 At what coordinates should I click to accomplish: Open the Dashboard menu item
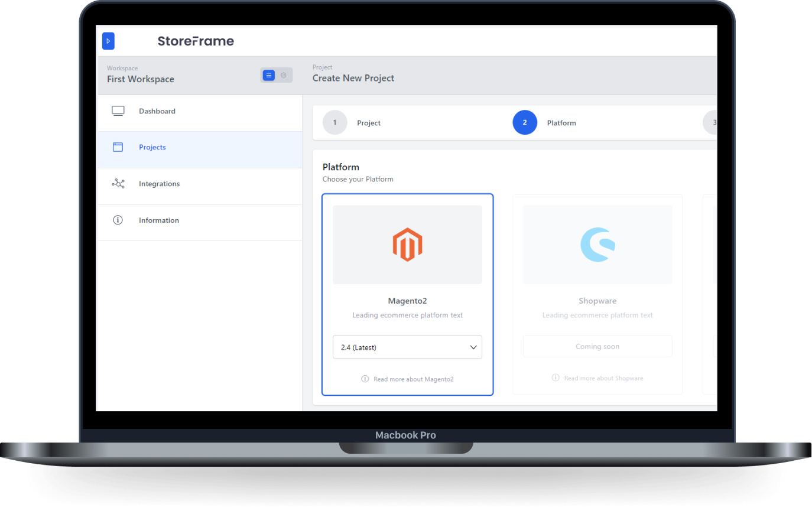(199, 113)
